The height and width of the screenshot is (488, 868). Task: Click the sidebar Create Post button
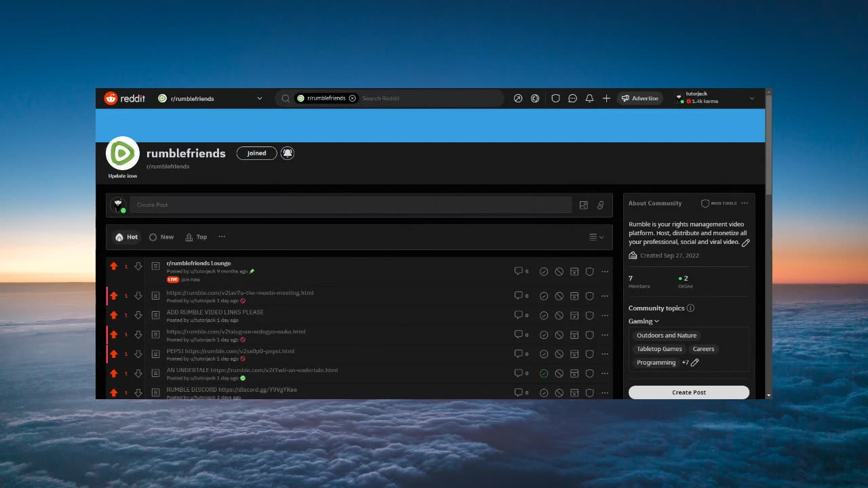pos(689,392)
